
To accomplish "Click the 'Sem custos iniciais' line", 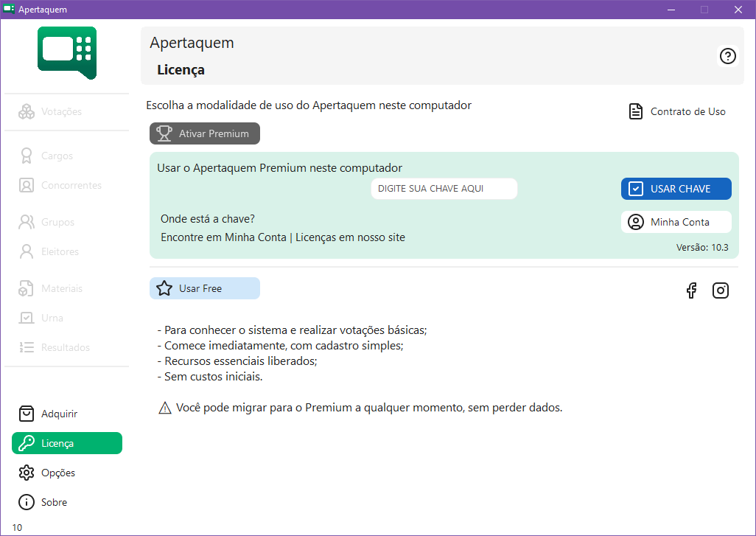I will point(210,376).
